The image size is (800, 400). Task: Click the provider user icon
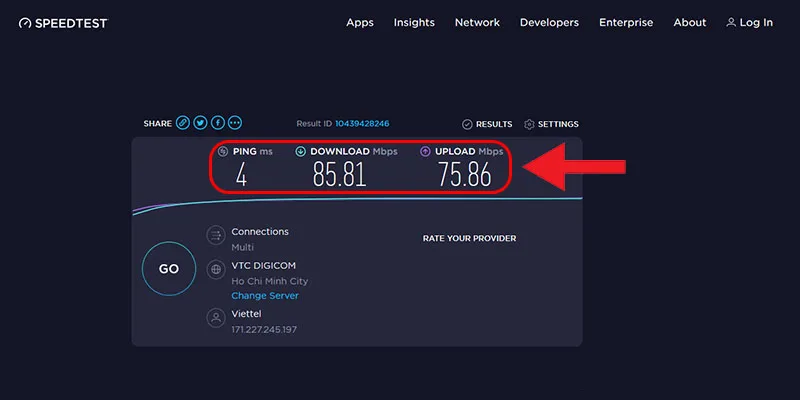[216, 318]
